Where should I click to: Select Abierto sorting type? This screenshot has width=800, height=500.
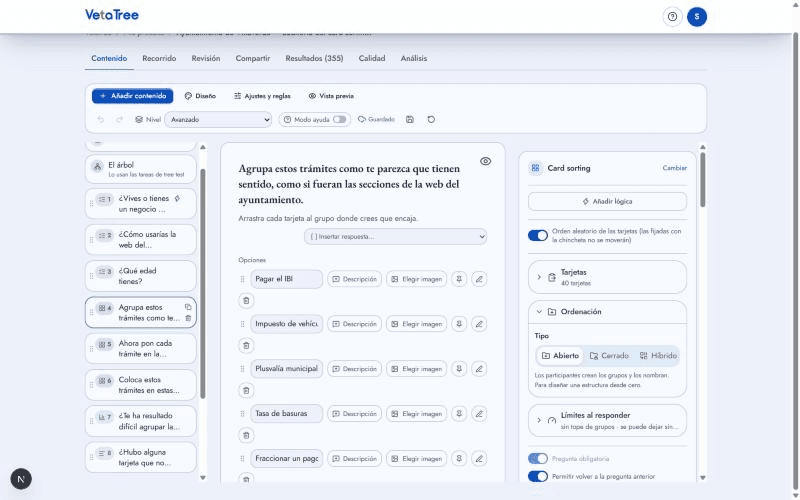560,356
